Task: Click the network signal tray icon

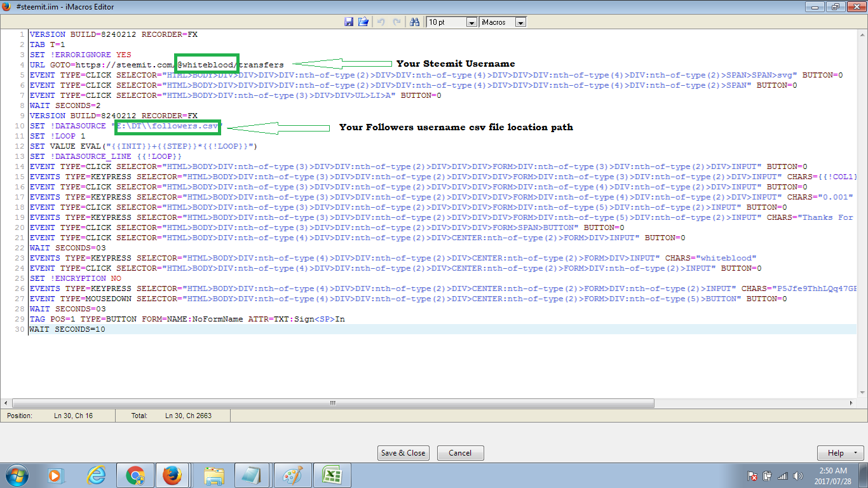Action: [x=783, y=475]
